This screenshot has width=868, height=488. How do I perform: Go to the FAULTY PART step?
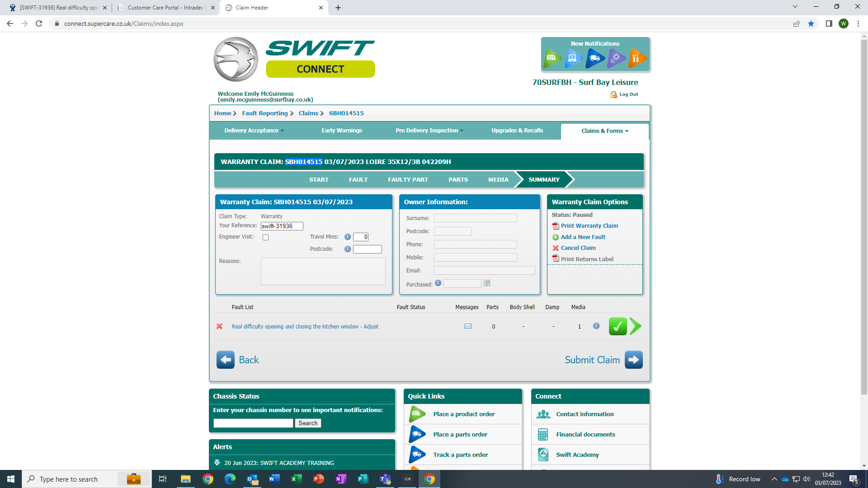point(408,180)
